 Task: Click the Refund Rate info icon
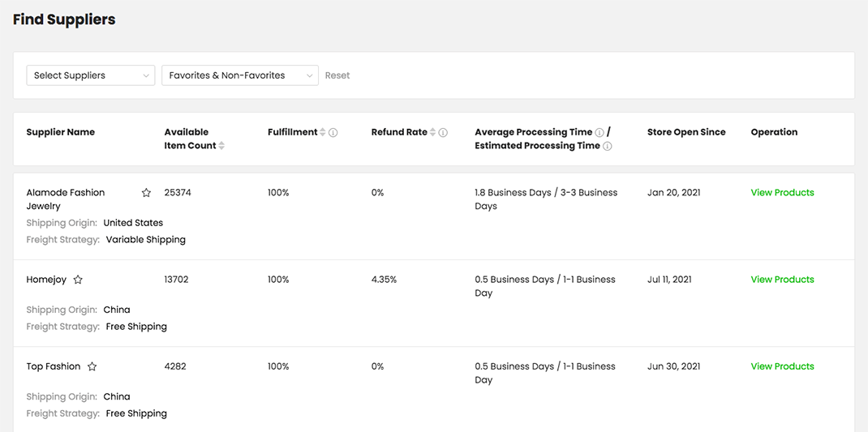click(443, 133)
